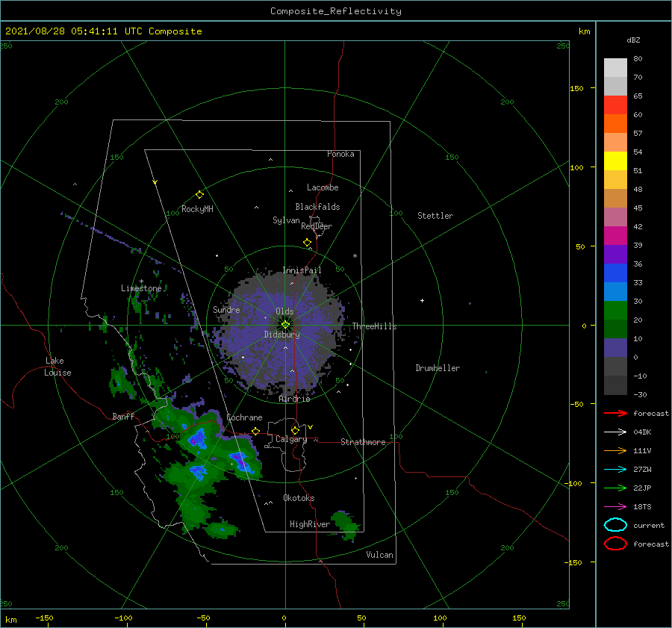Screen dimensions: 672x628
Task: Select the 30 dBZ light blue swatch
Action: tap(615, 291)
